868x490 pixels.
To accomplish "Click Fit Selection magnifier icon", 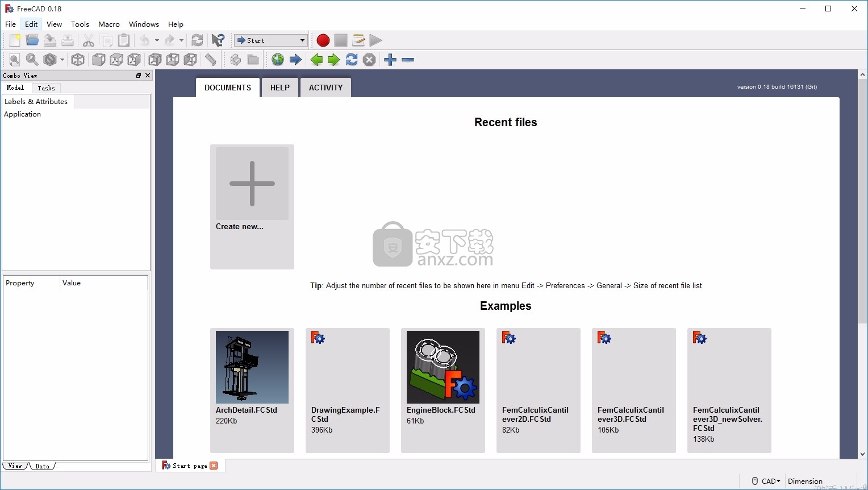I will 32,60.
